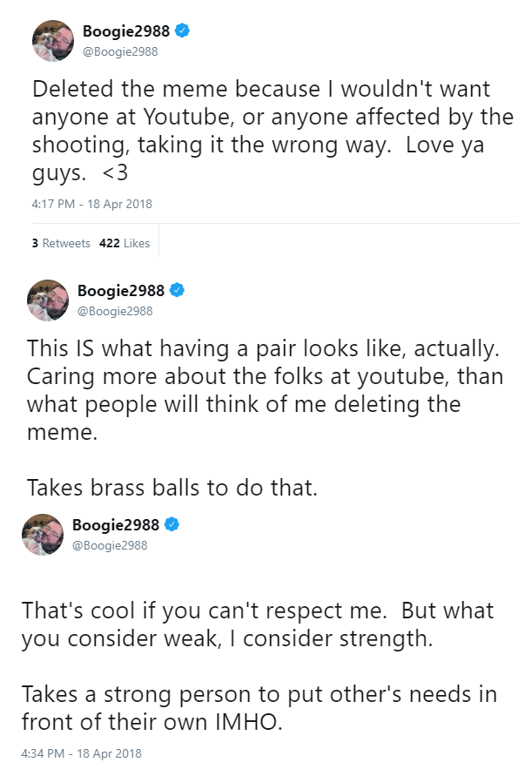The height and width of the screenshot is (776, 532).
Task: Open the first tweet's profile avatar
Action: (53, 41)
